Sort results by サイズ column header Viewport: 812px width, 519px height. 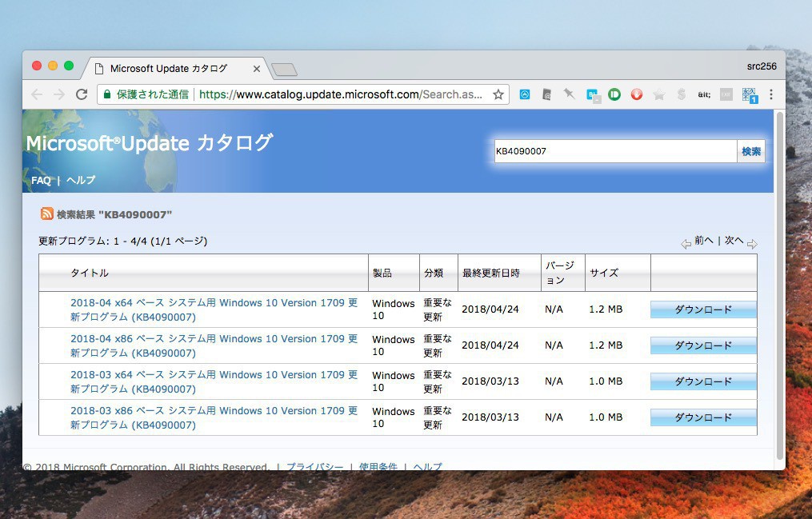coord(604,273)
